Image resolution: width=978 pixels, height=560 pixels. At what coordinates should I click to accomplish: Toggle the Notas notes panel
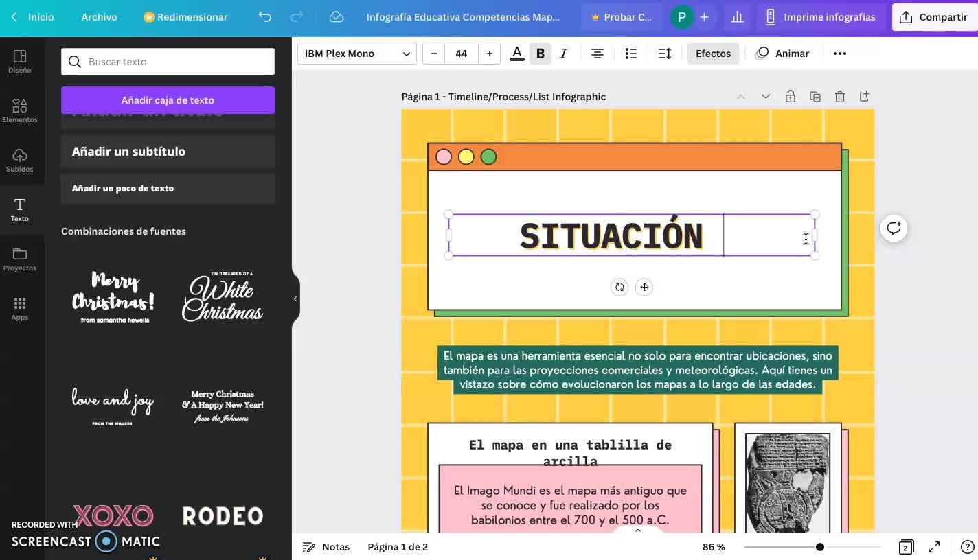[x=327, y=547]
